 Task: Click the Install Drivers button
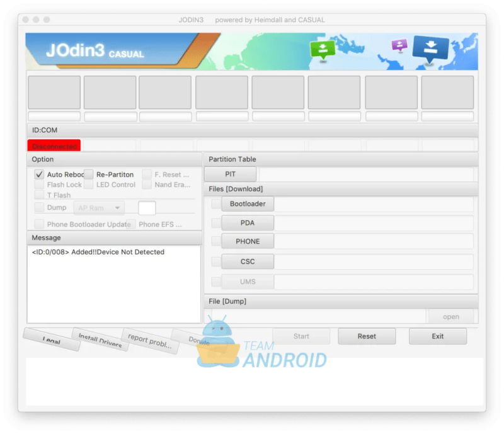(x=100, y=340)
